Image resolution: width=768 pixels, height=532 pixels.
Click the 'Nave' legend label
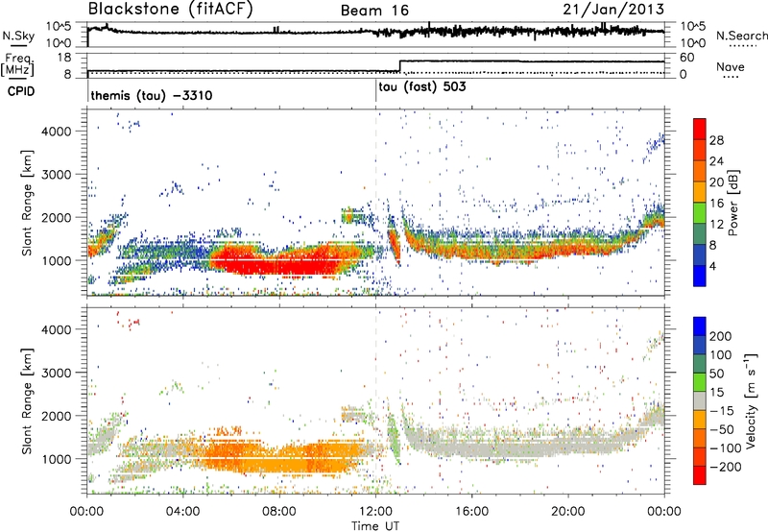730,66
